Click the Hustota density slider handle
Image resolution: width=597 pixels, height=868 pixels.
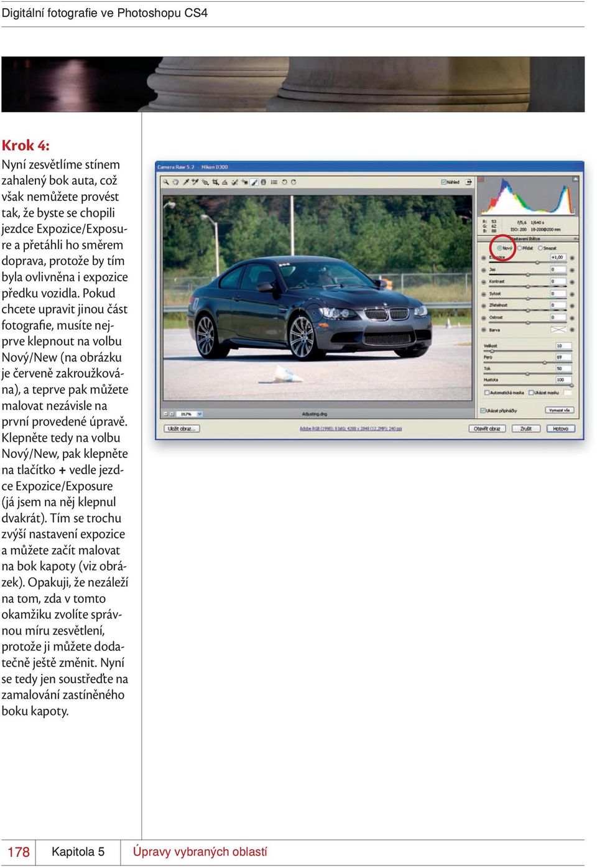tap(572, 385)
